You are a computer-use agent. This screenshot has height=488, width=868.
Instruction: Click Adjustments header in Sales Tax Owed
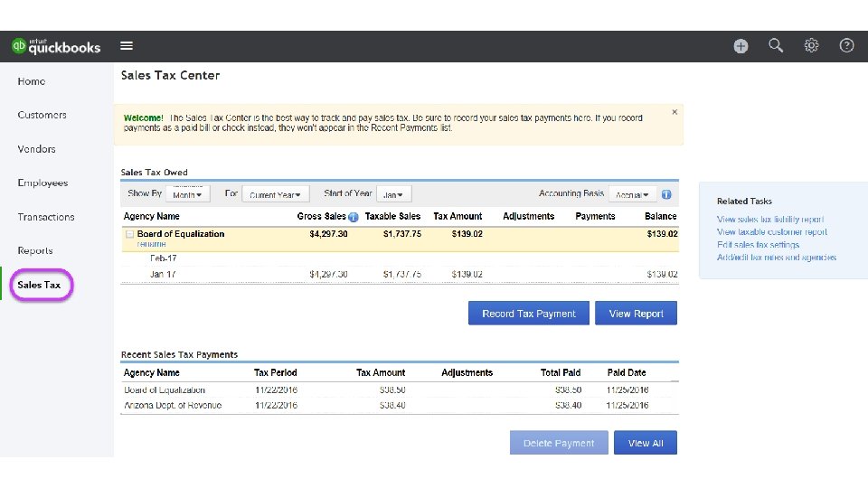[x=528, y=216]
